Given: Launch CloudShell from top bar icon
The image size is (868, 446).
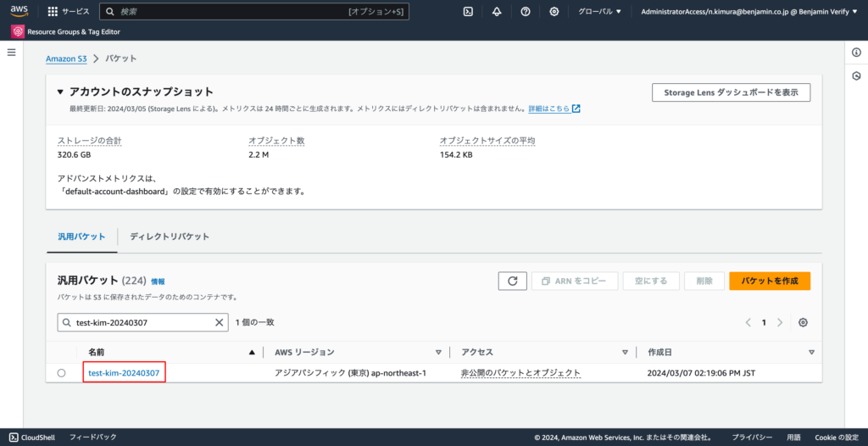Looking at the screenshot, I should [468, 11].
